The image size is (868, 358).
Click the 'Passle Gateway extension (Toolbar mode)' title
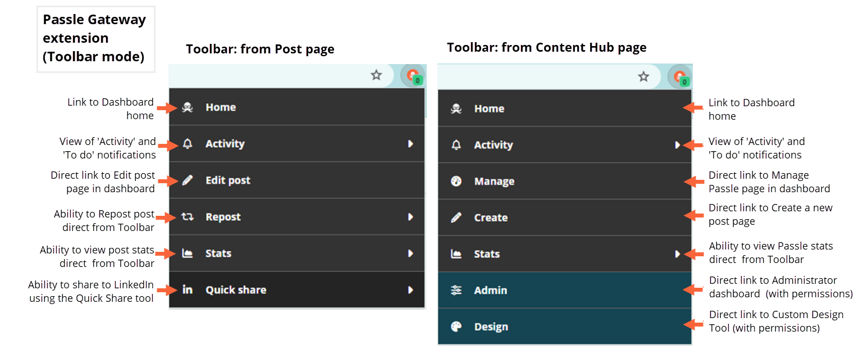click(x=94, y=38)
